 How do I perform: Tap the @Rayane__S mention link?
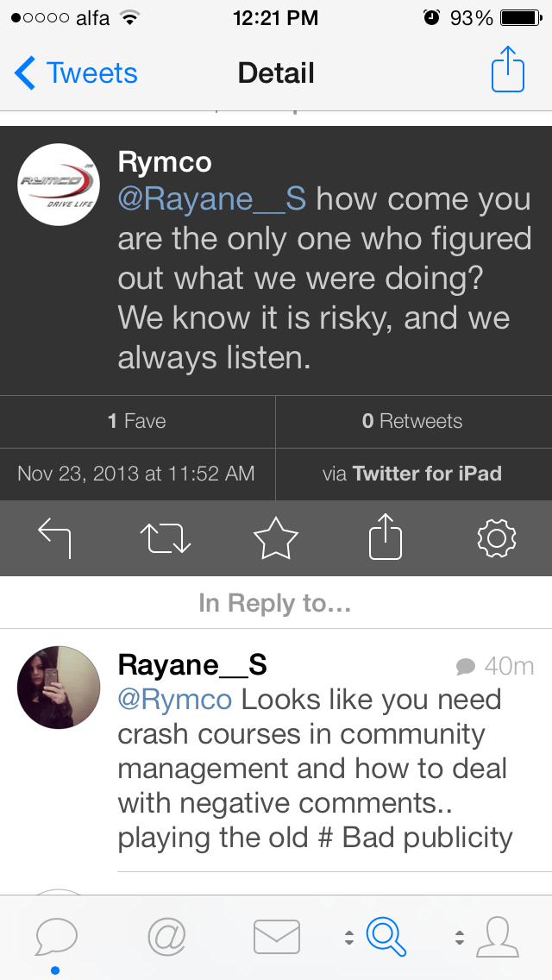tap(211, 199)
